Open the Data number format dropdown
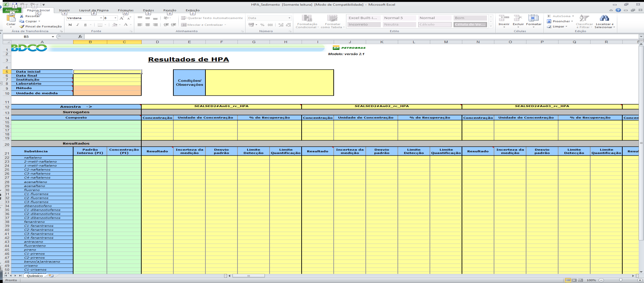This screenshot has width=644, height=283. (289, 18)
